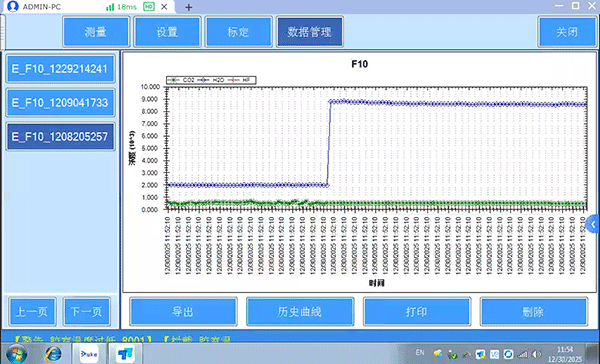Click the blue T tray icon with yellow dot
This screenshot has height=364, width=600.
481,354
